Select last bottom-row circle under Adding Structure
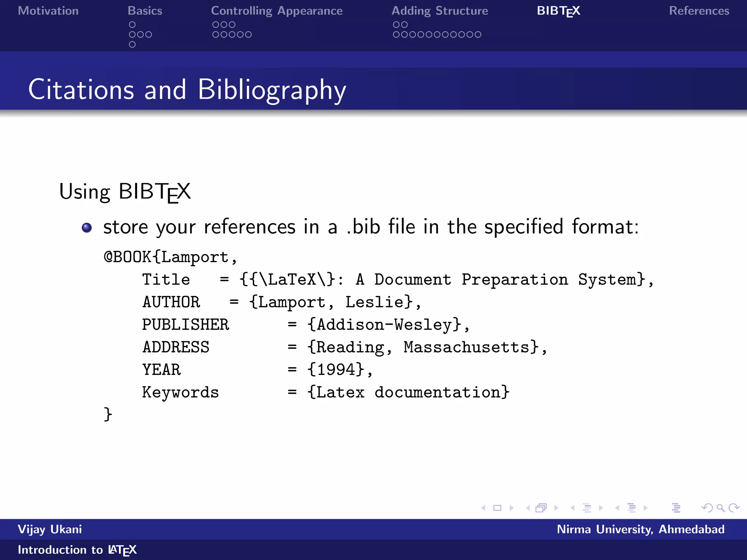Image resolution: width=747 pixels, height=560 pixels. [478, 35]
